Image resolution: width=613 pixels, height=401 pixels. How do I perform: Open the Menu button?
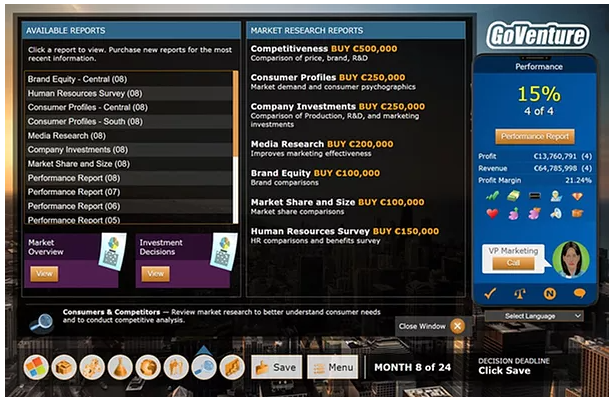point(333,367)
